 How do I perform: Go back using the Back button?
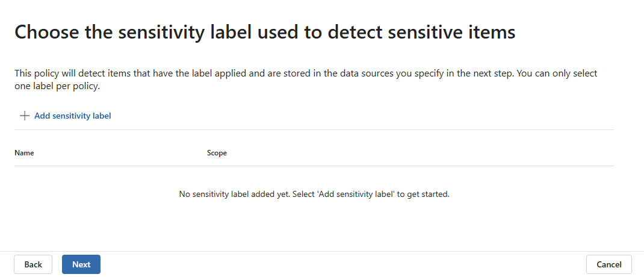[x=33, y=264]
